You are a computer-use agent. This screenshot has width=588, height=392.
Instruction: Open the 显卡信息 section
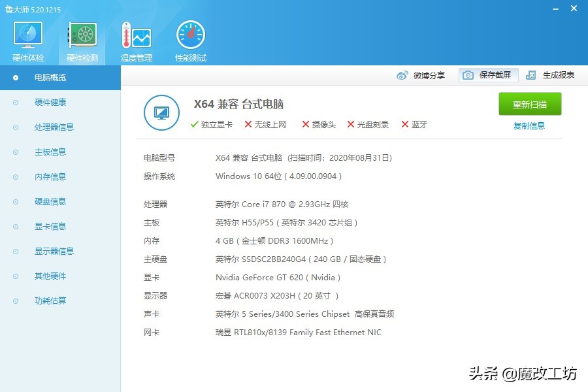tap(49, 226)
